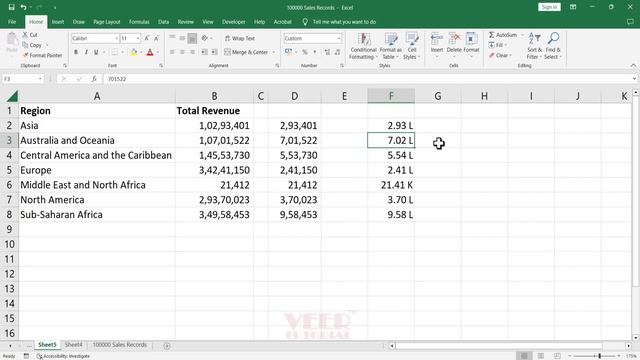Click the Copy button
640x360 pixels.
tap(32, 45)
